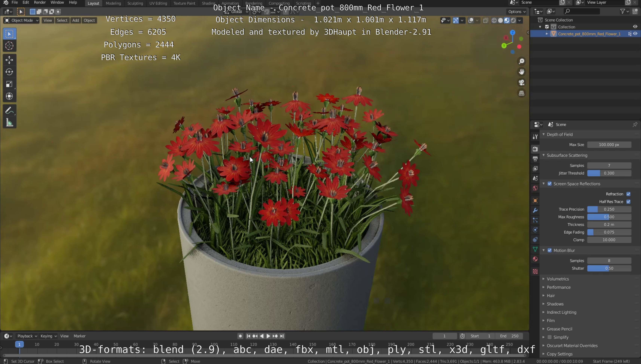Open the viewport Options dropdown

pyautogui.click(x=517, y=11)
